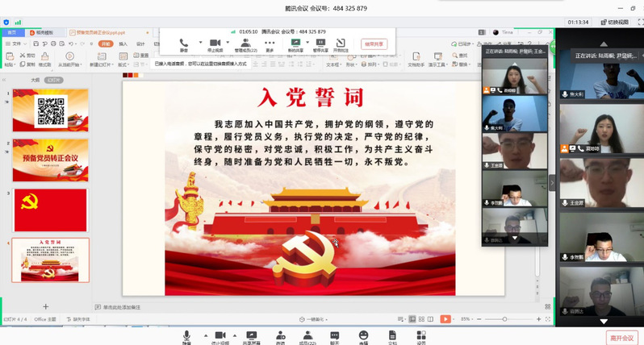Click the Reset (重置) button
This screenshot has width=644, height=345.
141,56
